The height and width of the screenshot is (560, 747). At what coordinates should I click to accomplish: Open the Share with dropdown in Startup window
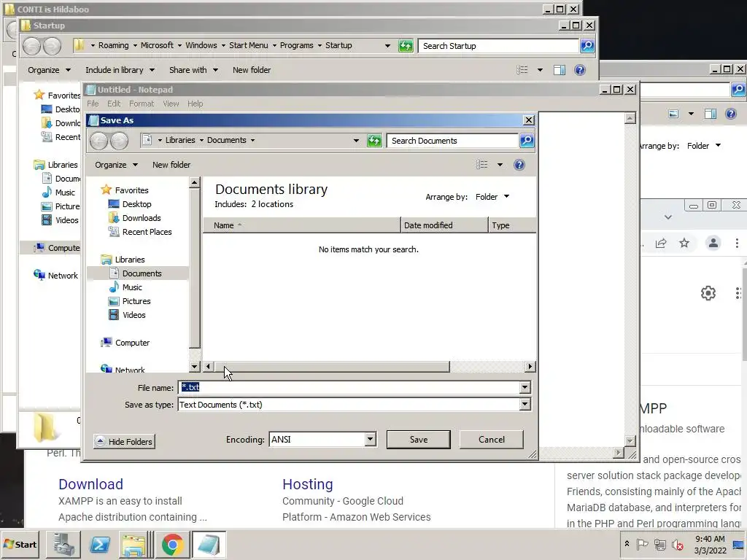[x=193, y=70]
